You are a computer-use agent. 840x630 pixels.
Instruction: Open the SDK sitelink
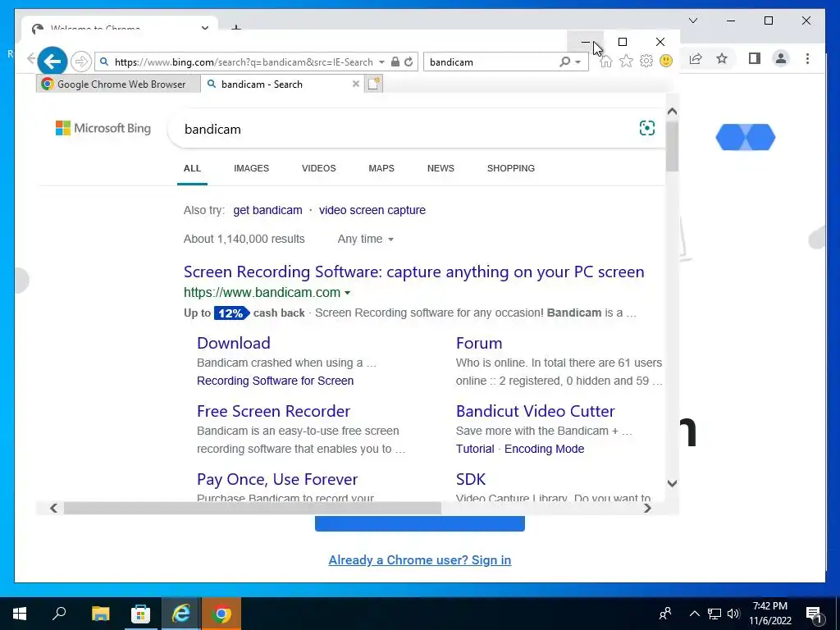471,479
